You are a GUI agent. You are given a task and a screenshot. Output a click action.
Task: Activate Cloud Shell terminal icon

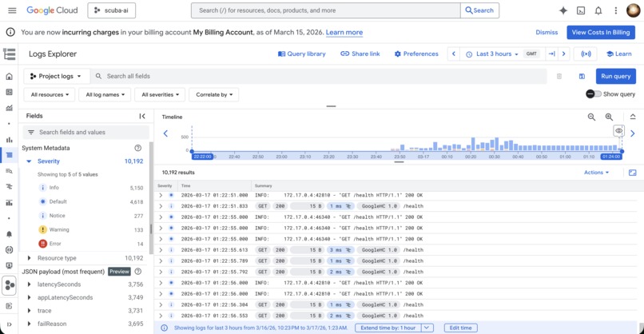tap(581, 10)
